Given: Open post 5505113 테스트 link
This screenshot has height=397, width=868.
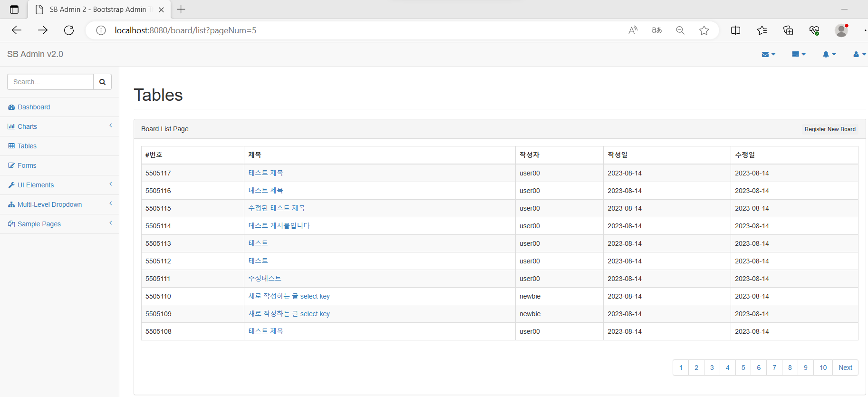Looking at the screenshot, I should (x=258, y=243).
